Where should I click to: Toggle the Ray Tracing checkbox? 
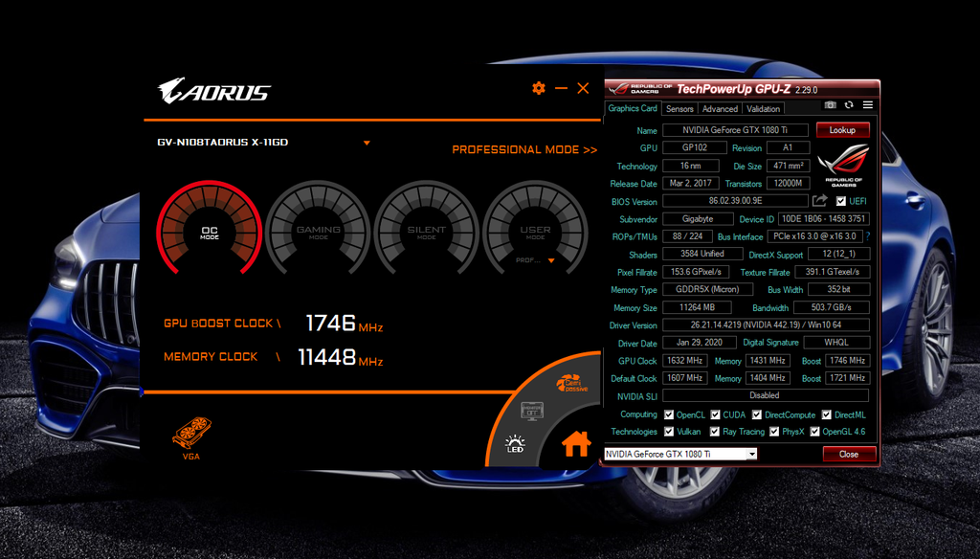714,432
